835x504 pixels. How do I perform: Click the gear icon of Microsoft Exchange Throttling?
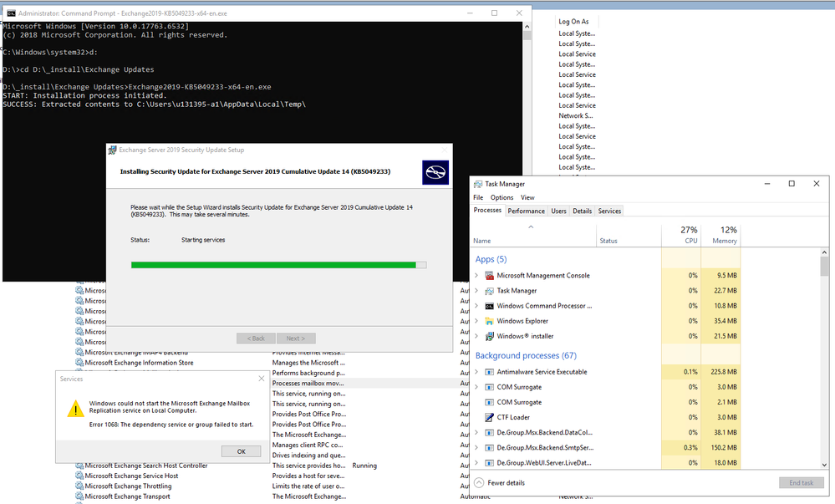tap(79, 486)
